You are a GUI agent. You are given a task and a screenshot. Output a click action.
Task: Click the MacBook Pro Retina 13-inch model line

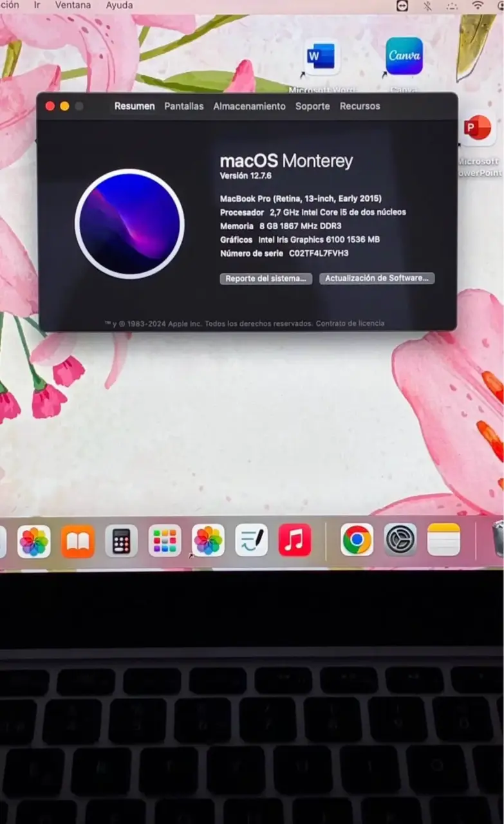(301, 198)
